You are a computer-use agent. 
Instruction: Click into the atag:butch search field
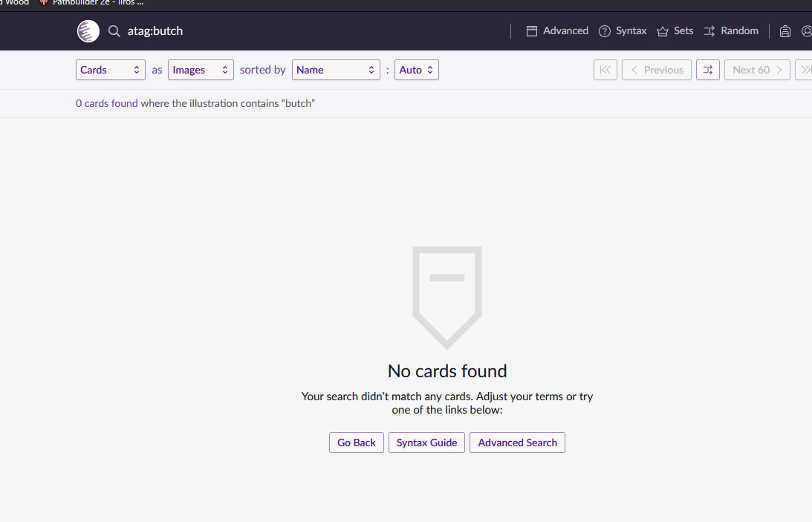click(x=297, y=31)
